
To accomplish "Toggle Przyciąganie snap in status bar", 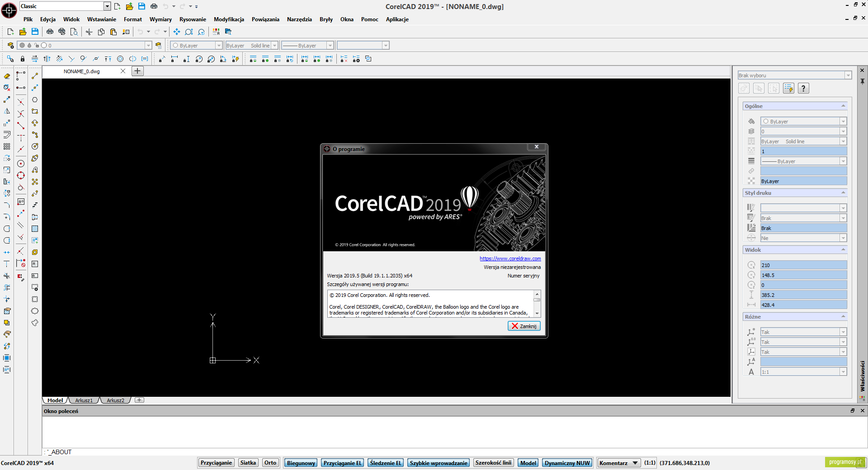I will coord(216,463).
